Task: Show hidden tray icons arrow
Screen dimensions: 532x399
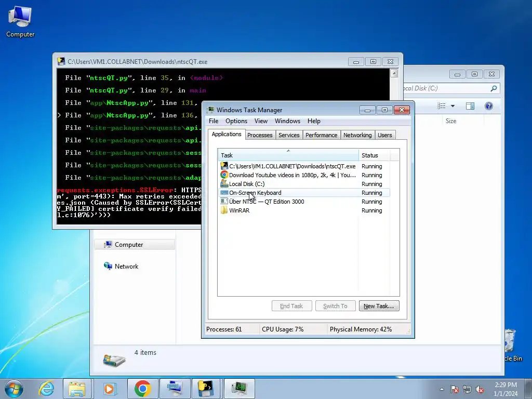Action: tap(442, 389)
